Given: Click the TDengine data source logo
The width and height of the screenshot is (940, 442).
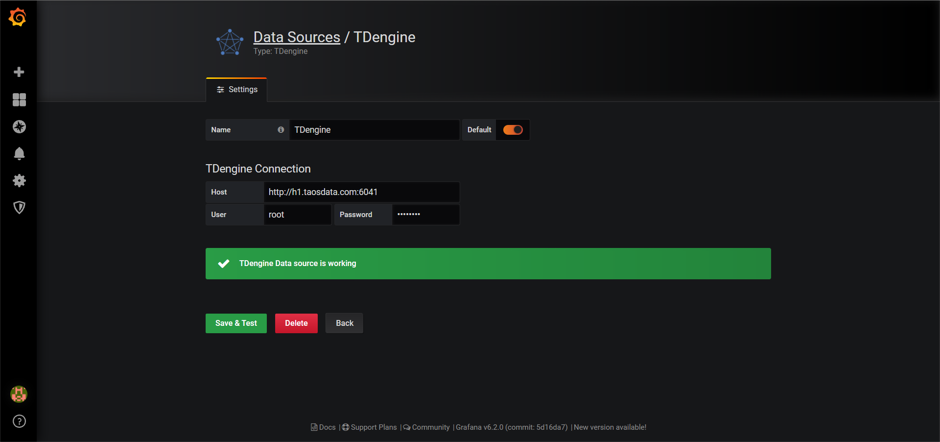Looking at the screenshot, I should coord(230,42).
